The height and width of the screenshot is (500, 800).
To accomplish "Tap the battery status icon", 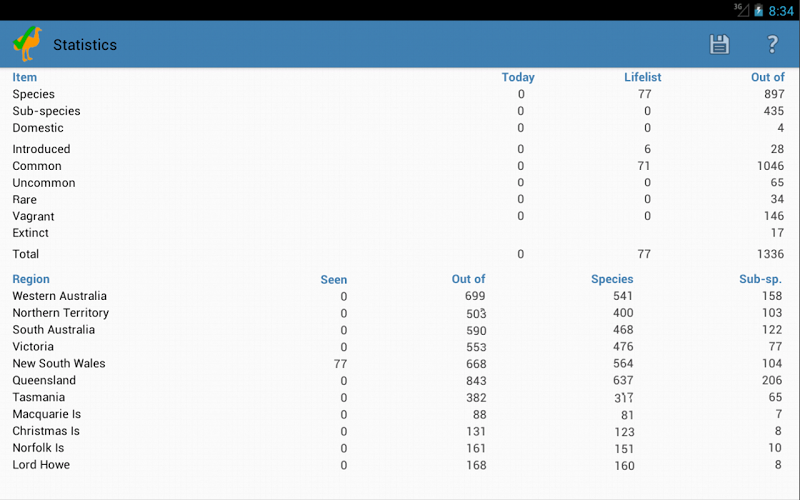I will tap(759, 10).
